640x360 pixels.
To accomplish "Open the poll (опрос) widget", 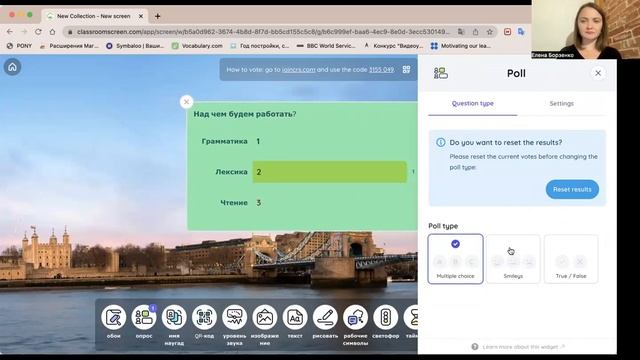I will click(x=144, y=317).
